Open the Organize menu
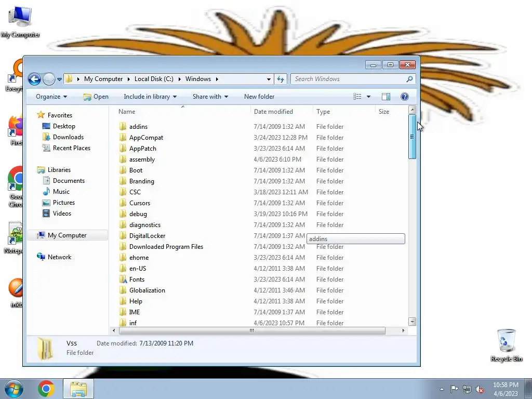 pyautogui.click(x=51, y=97)
